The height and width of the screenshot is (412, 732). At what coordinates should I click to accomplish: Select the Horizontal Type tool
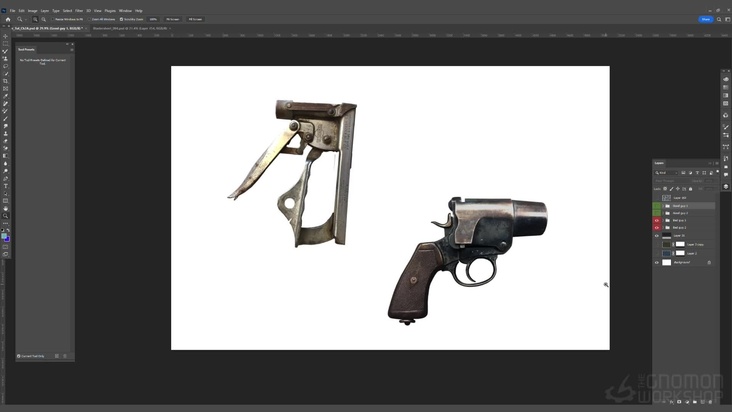click(x=6, y=186)
